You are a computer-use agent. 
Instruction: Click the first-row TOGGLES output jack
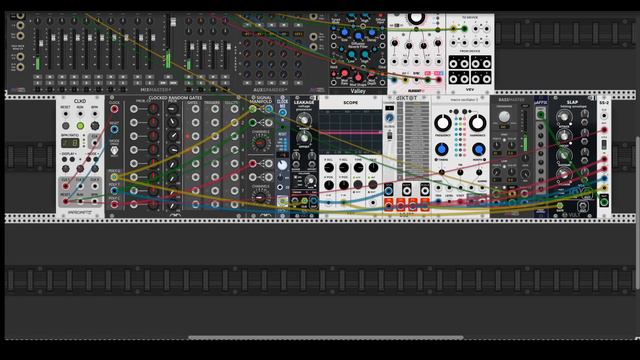[x=234, y=109]
